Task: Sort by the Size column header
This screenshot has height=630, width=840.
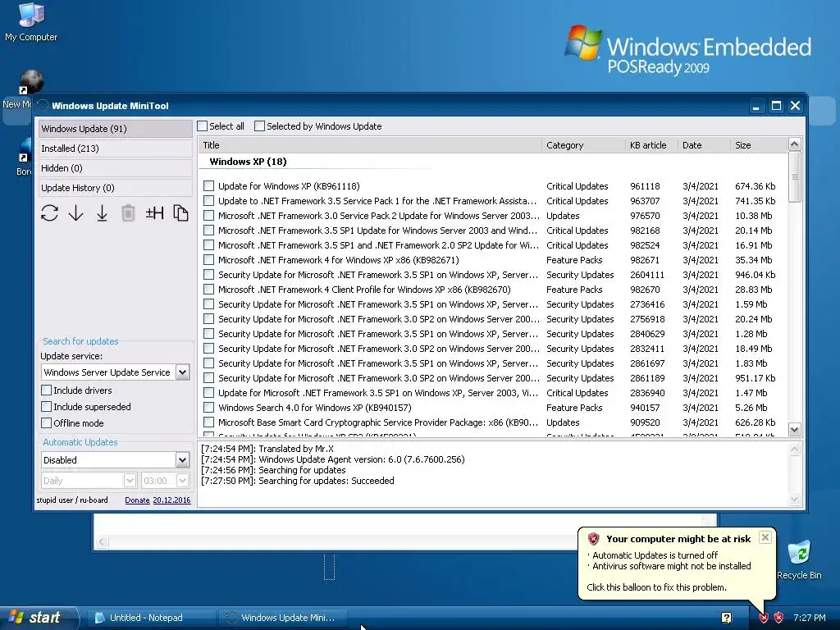Action: pos(759,145)
